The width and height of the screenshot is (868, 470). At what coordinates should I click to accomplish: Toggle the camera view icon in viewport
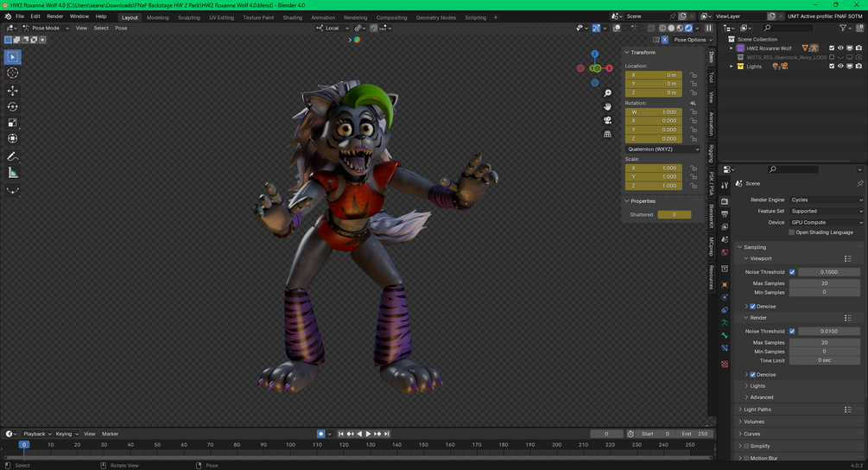(608, 120)
